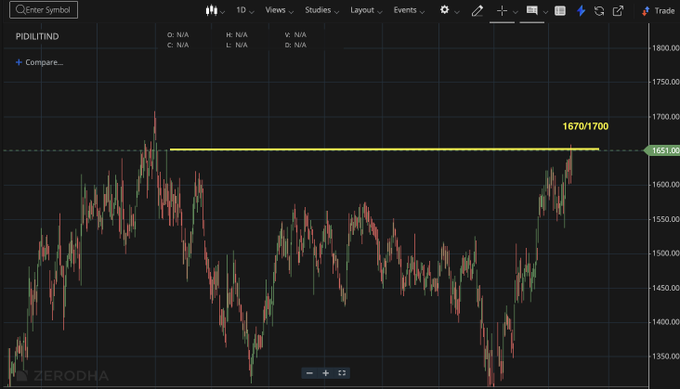Screen dimensions: 680x389
Task: Open the Events menu
Action: (x=409, y=10)
